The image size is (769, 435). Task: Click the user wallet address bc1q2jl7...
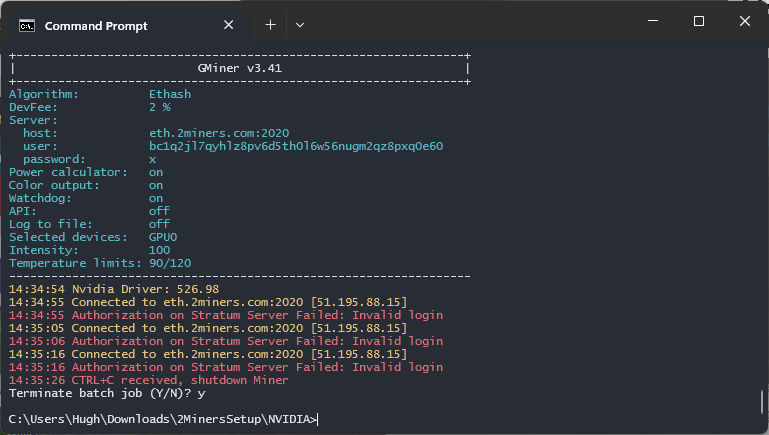point(296,146)
